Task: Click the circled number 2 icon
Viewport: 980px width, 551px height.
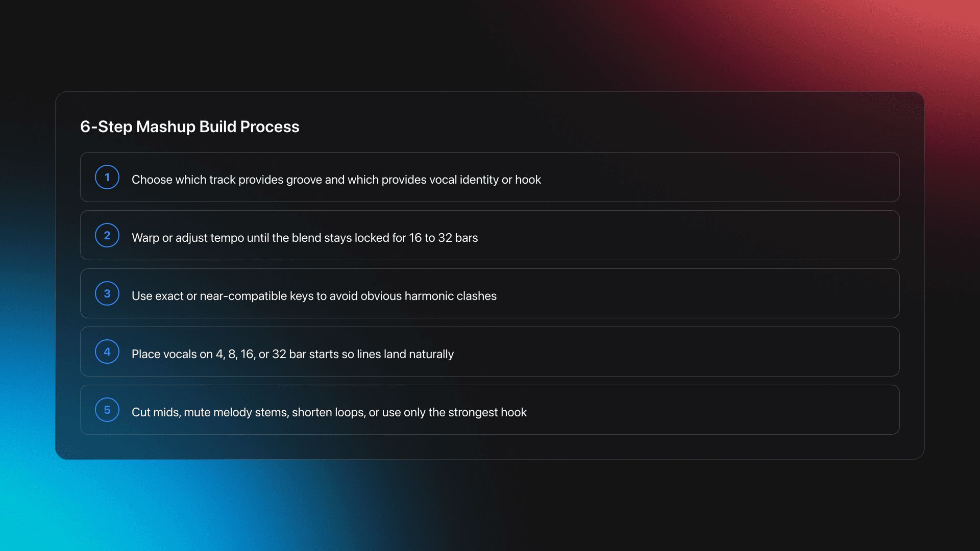Action: click(107, 235)
